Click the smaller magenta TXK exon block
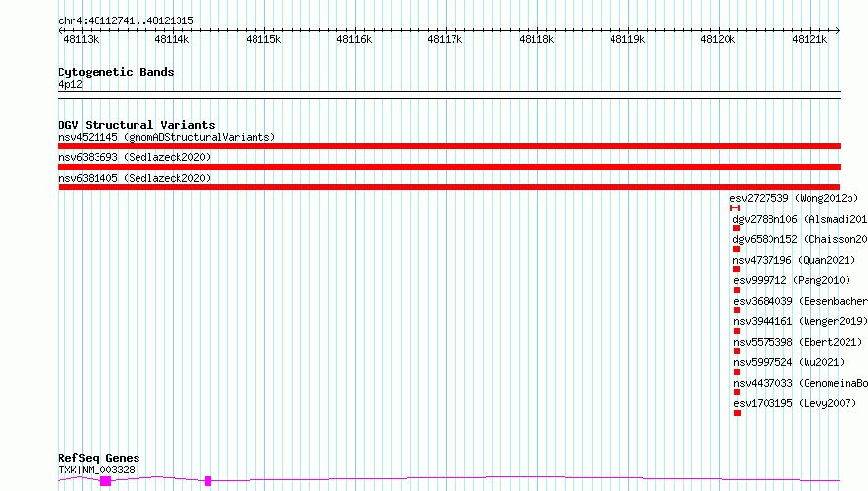 pos(208,481)
